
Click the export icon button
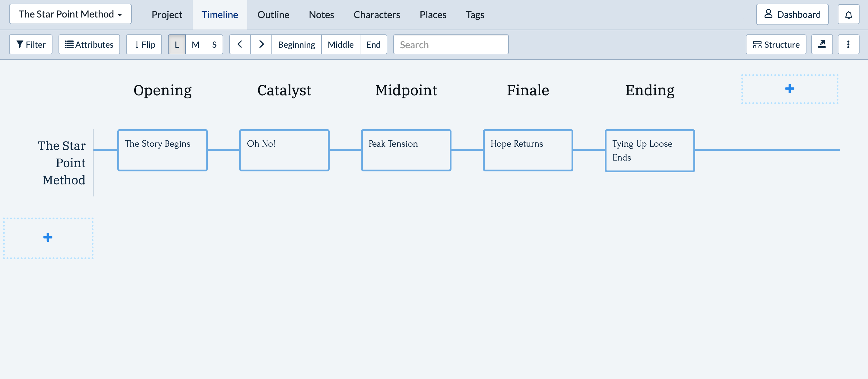coord(822,45)
